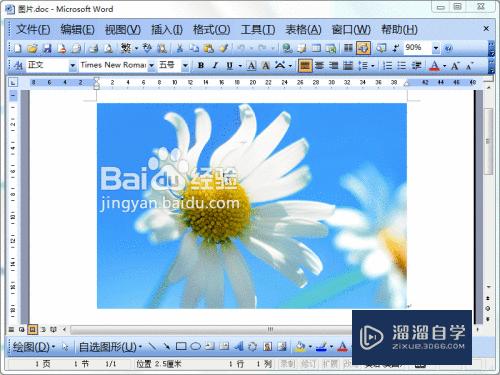Click the Cut scissors icon
Viewport: 500px width, 375px height.
point(180,49)
